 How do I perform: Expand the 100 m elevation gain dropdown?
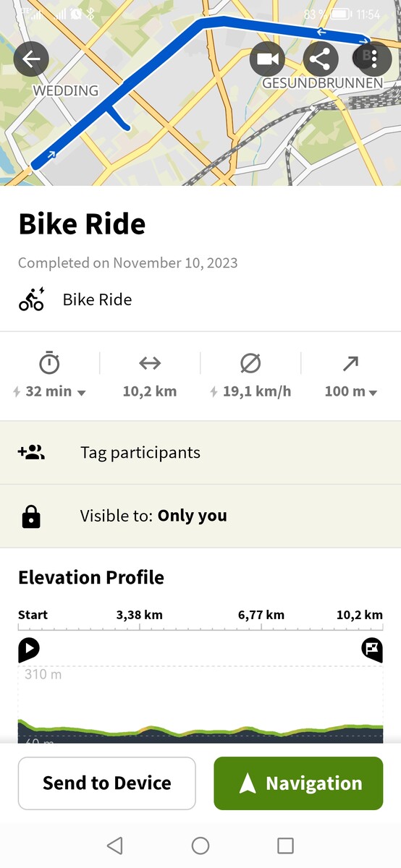pos(350,391)
